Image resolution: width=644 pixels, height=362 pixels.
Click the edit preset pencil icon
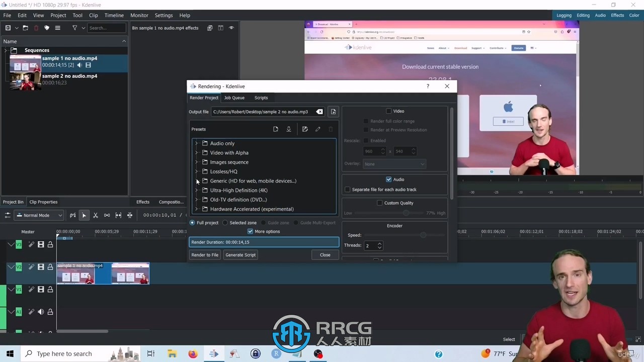tap(318, 129)
